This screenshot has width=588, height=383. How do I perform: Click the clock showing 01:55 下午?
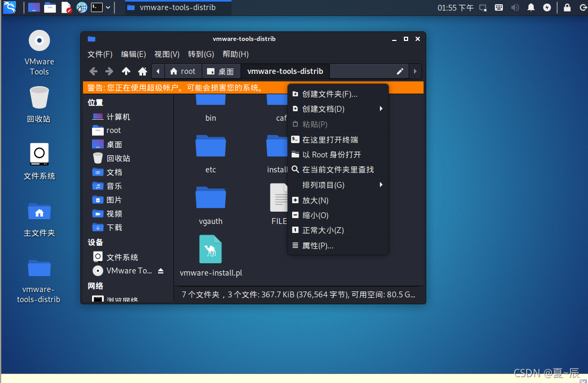tap(456, 8)
